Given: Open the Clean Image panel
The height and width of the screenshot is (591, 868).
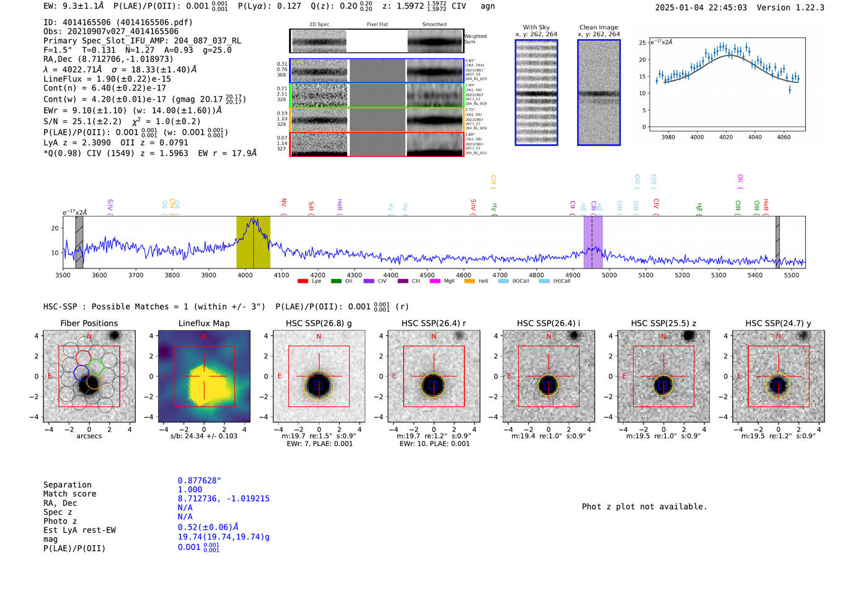Looking at the screenshot, I should [x=599, y=92].
